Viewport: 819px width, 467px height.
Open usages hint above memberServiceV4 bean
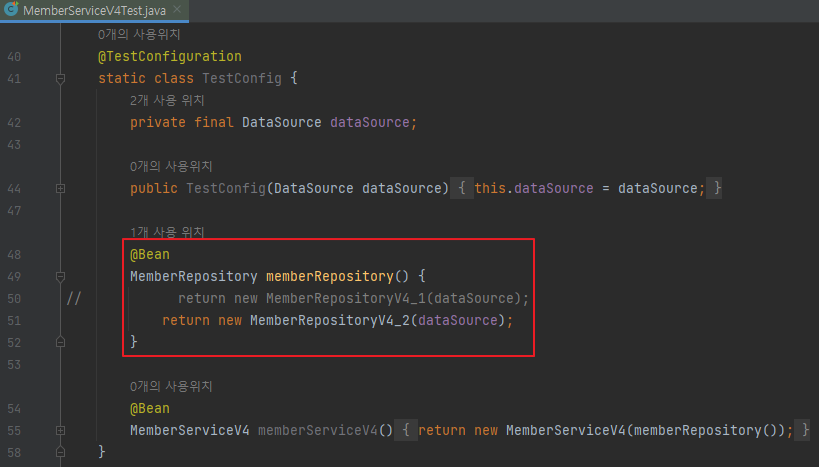point(171,386)
